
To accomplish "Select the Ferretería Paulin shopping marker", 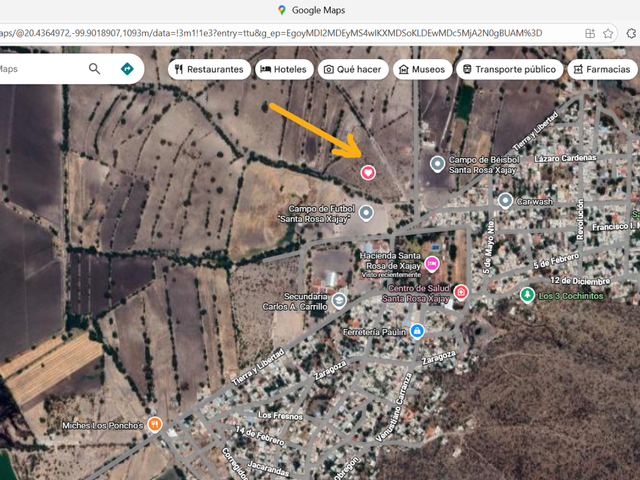I will [417, 331].
